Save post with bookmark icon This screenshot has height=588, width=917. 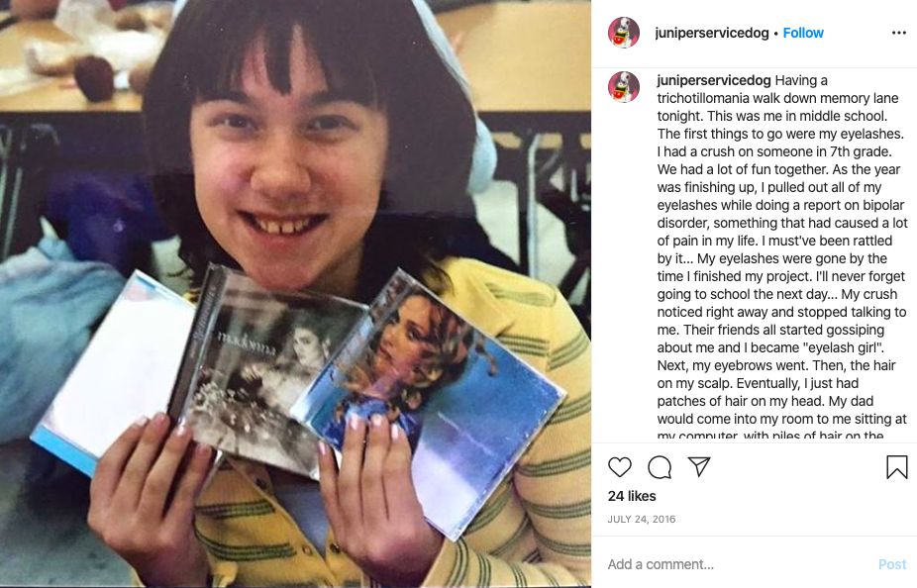896,467
